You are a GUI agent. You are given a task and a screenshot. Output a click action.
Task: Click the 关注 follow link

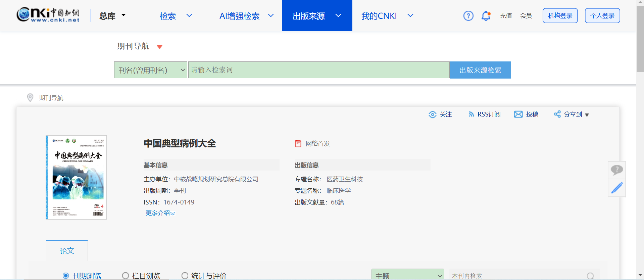[446, 114]
